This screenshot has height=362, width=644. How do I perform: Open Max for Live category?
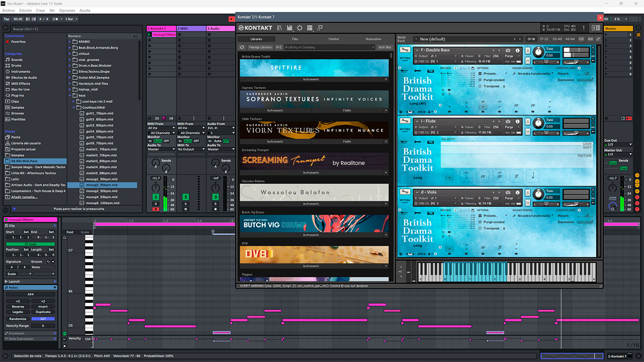pyautogui.click(x=21, y=90)
